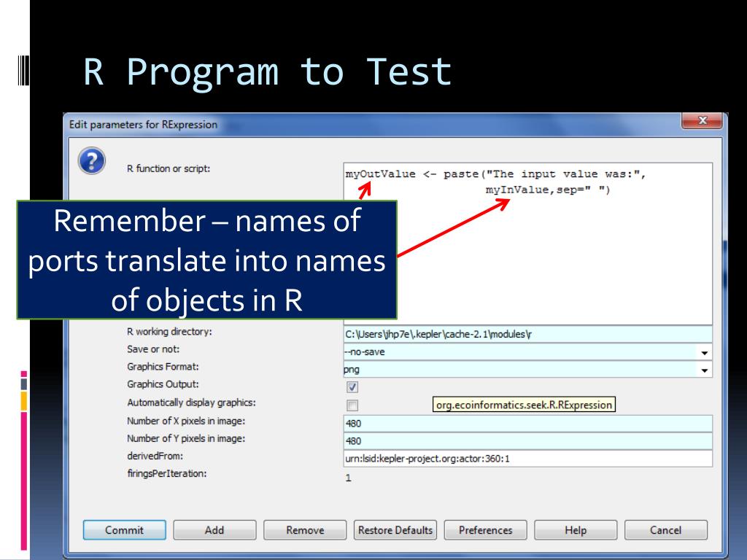Click the 'derivedFrom:' label
Viewport: 747px width, 560px height.
point(155,456)
